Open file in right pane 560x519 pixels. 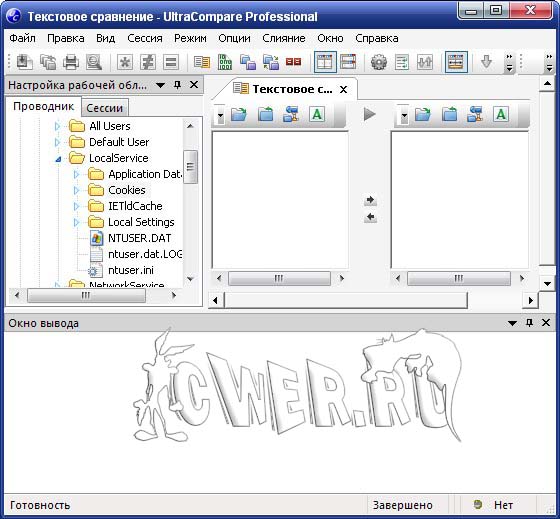(x=422, y=115)
